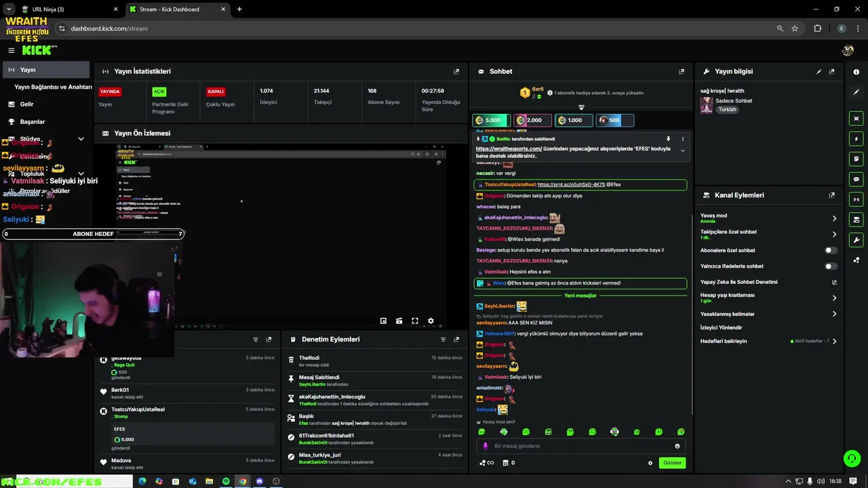The image size is (868, 488).
Task: Open wraithesports.com link in pinned message
Action: click(509, 148)
